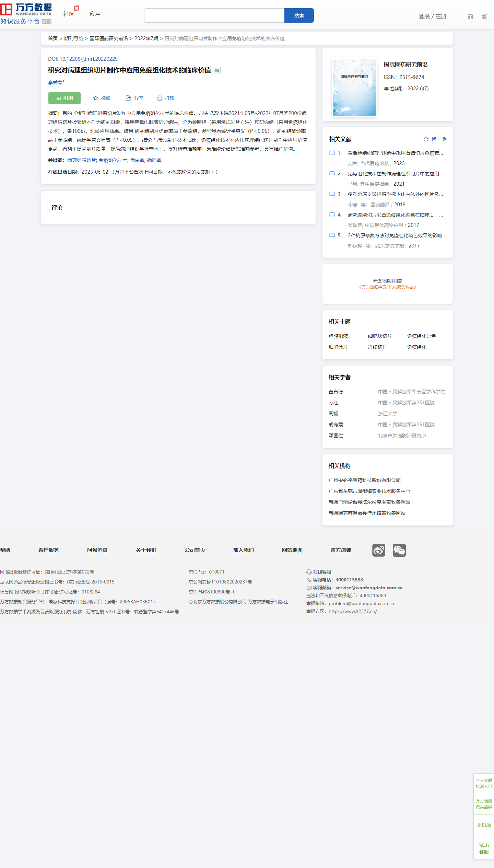Go to 首页 in breadcrumb
Screen dimensions: 494x868
(53, 38)
